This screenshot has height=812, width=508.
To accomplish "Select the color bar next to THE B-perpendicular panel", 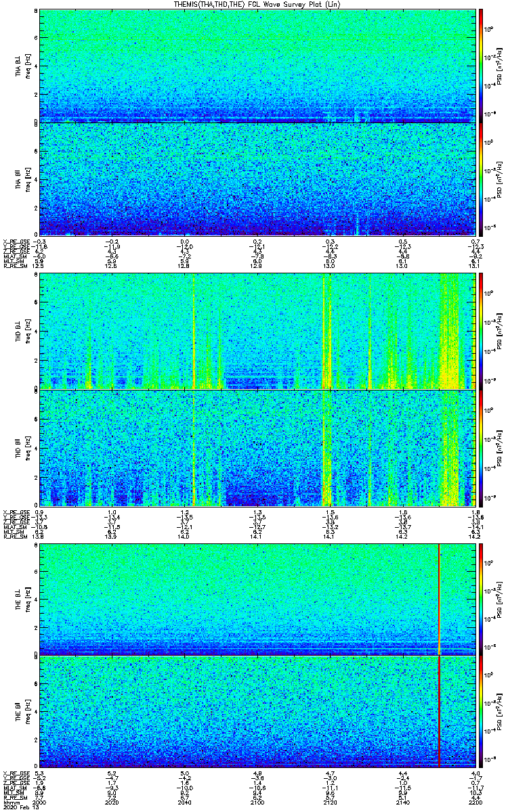I will 481,599.
